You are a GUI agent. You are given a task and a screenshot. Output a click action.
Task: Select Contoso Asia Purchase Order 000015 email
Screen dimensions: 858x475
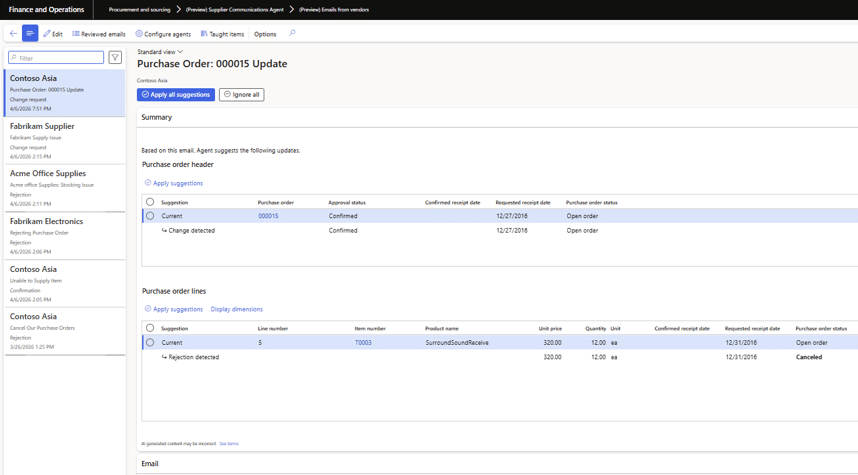[65, 92]
